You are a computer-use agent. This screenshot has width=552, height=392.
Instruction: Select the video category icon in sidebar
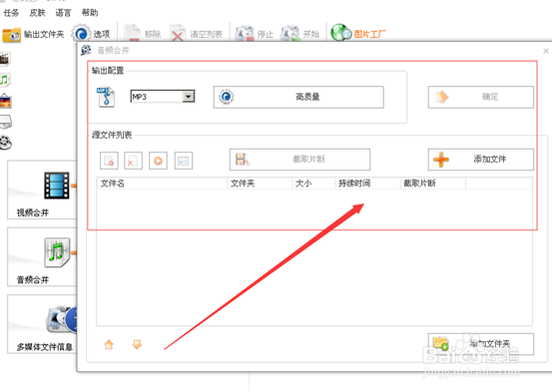[x=5, y=60]
